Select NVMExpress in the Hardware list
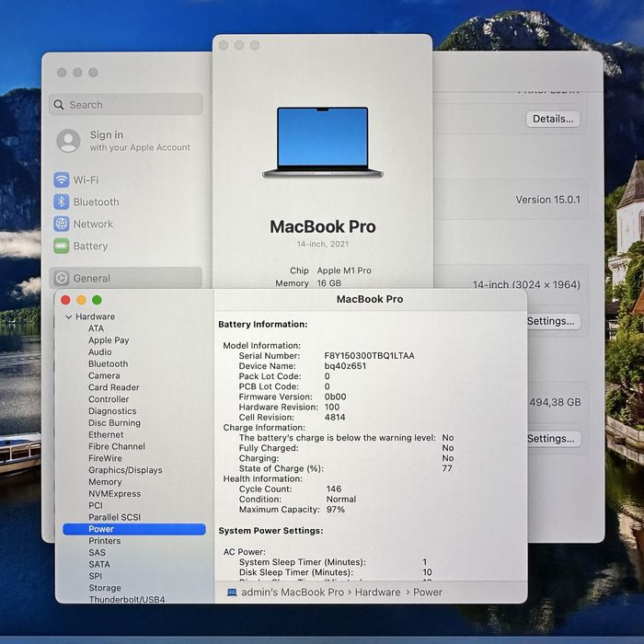The image size is (644, 644). pyautogui.click(x=115, y=494)
